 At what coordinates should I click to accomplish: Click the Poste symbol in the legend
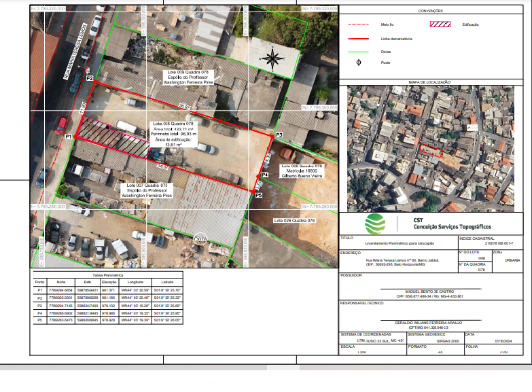coord(359,63)
